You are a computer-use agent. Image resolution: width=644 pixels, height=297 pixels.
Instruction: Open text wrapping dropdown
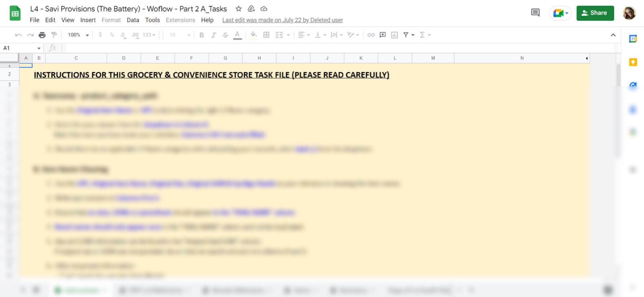[x=337, y=35]
